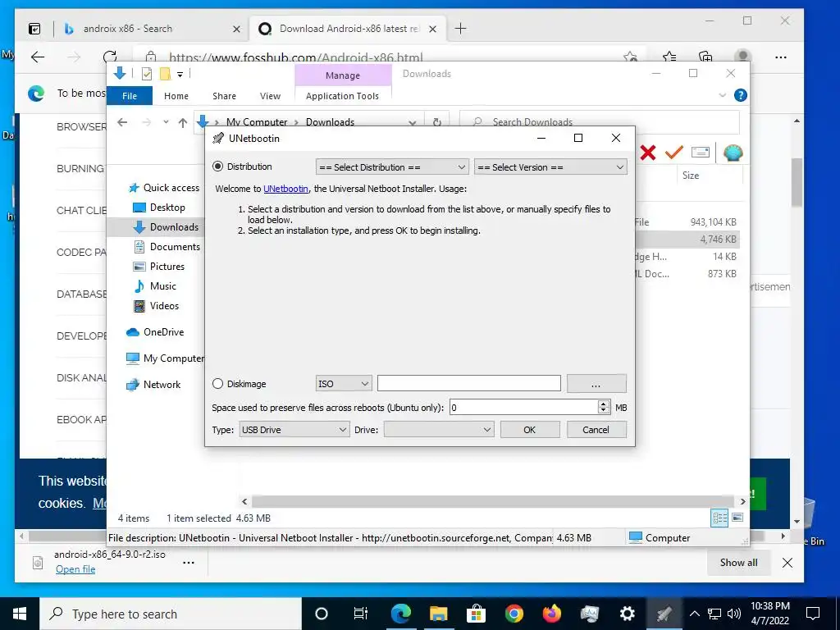Image resolution: width=840 pixels, height=630 pixels.
Task: Select Music in Explorer navigation pane
Action: [163, 286]
